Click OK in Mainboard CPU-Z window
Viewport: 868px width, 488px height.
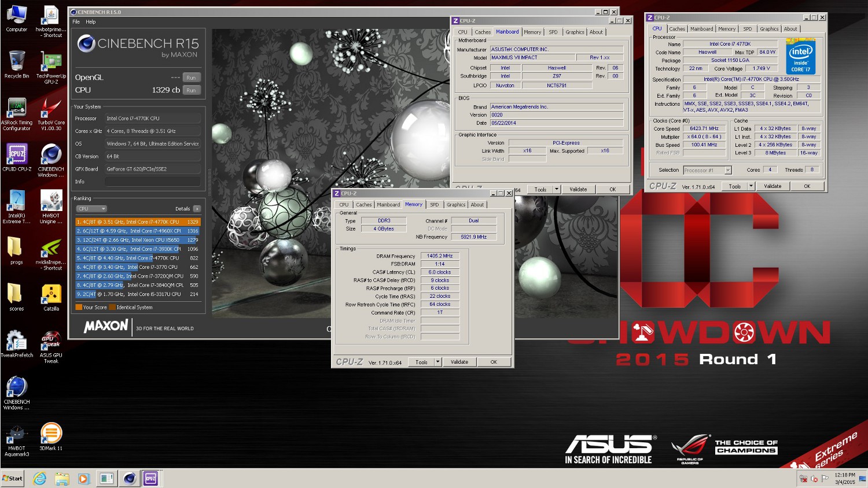pyautogui.click(x=613, y=189)
